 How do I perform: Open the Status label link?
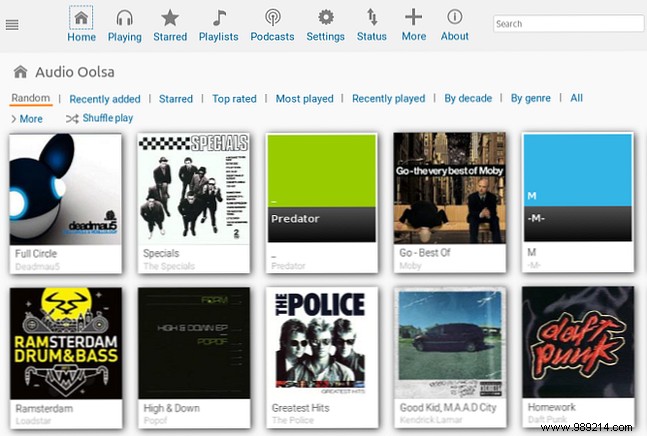[x=372, y=37]
